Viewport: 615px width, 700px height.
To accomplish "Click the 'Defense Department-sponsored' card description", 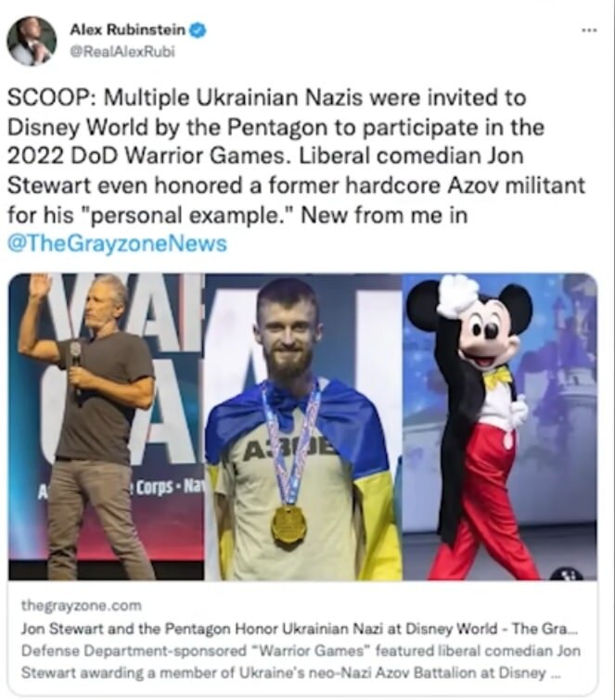I will (x=301, y=662).
